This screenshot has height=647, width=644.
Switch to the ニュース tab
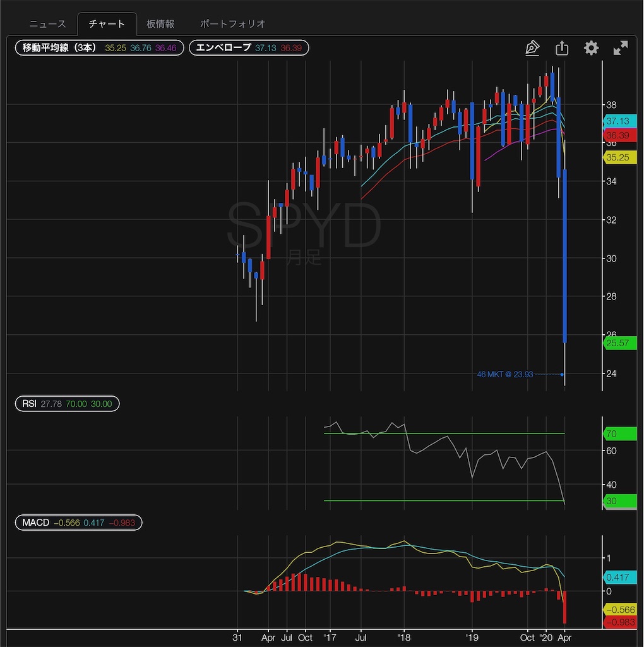[47, 24]
